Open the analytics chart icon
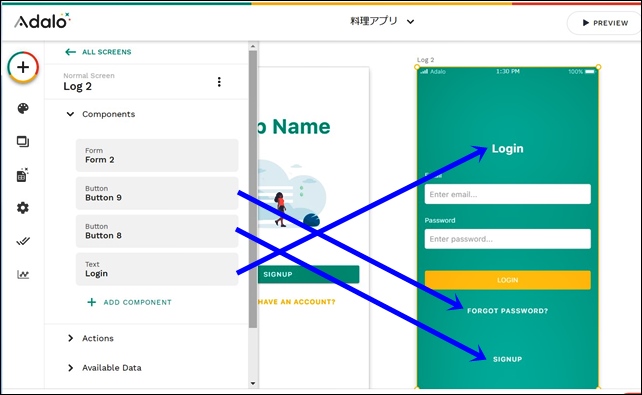642x395 pixels. pos(23,274)
